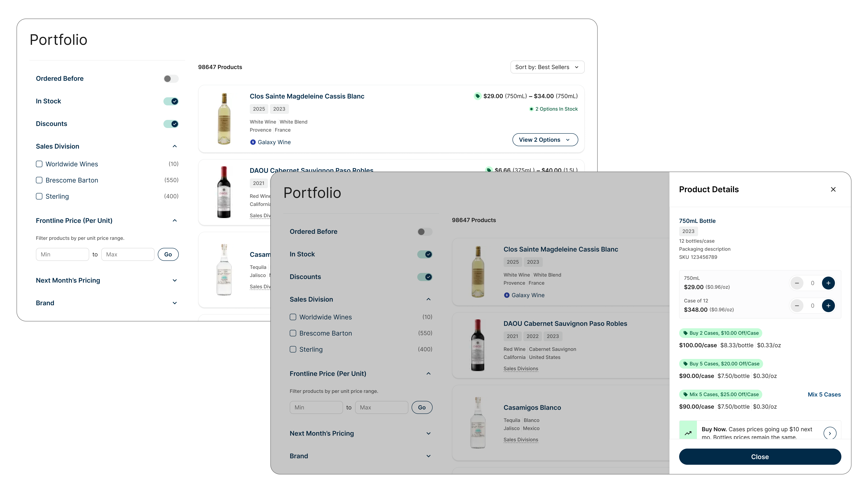Expand Brand filter in front window
The height and width of the screenshot is (493, 868).
(x=428, y=456)
